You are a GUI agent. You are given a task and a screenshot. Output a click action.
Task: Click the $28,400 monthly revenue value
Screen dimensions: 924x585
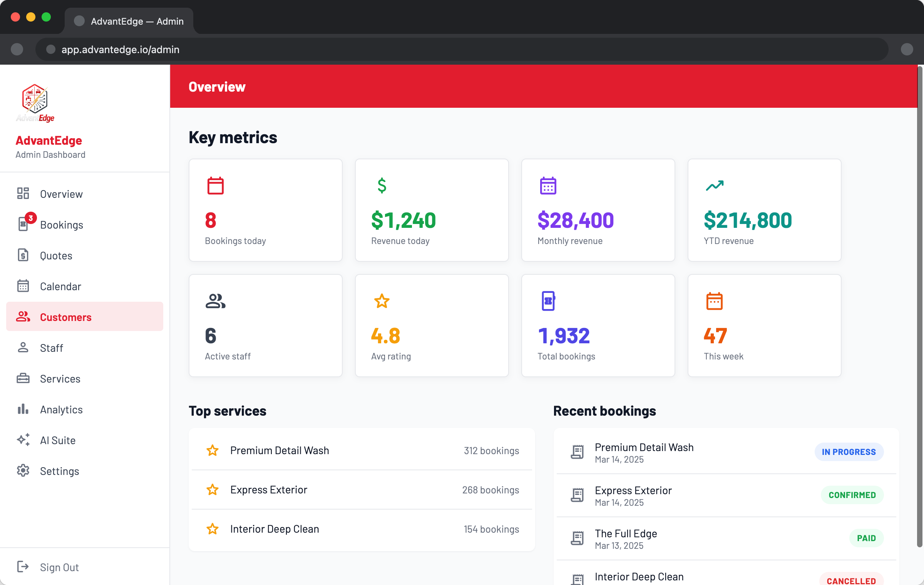[x=576, y=220]
